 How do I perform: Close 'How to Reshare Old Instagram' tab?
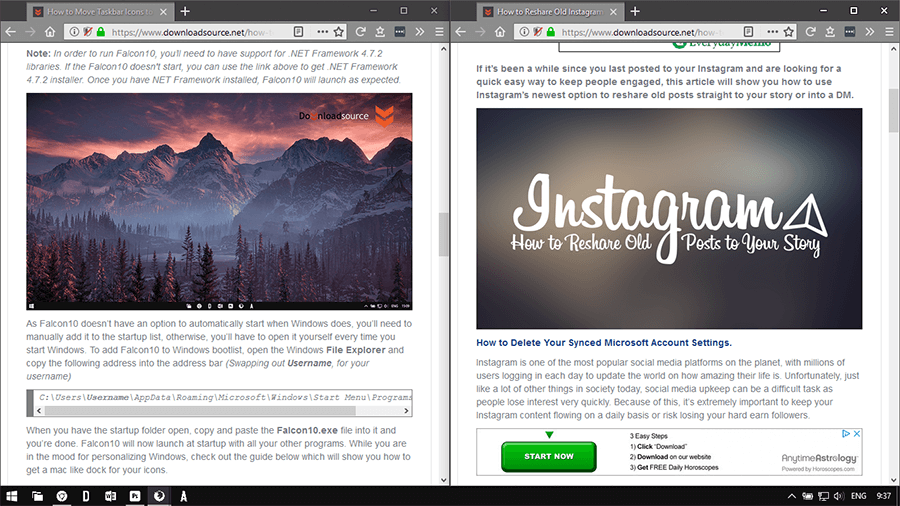pos(613,11)
